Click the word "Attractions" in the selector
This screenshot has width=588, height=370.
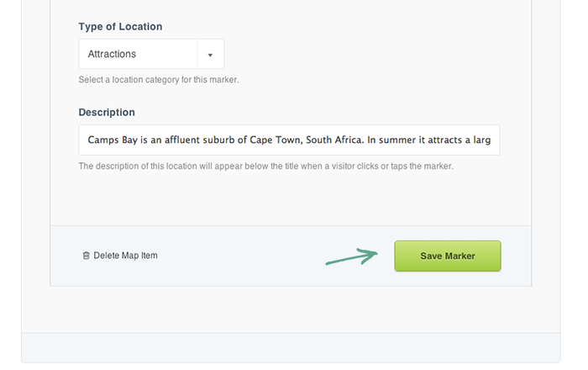click(x=112, y=55)
